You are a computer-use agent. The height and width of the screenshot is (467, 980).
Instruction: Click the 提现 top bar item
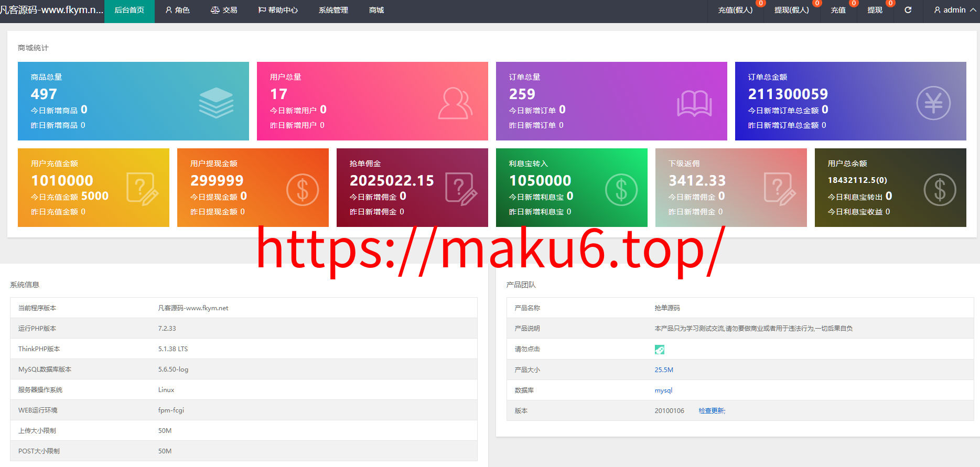[x=875, y=10]
